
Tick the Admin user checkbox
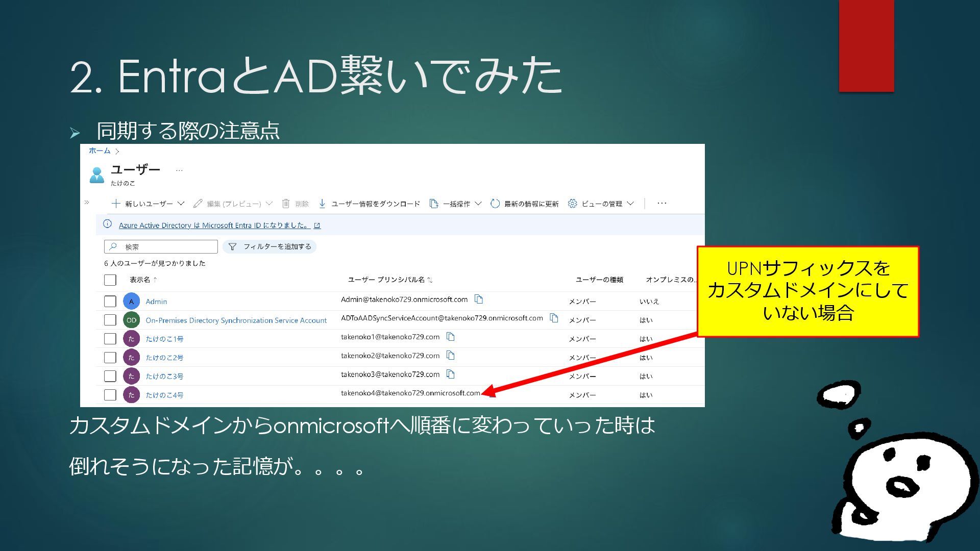110,302
